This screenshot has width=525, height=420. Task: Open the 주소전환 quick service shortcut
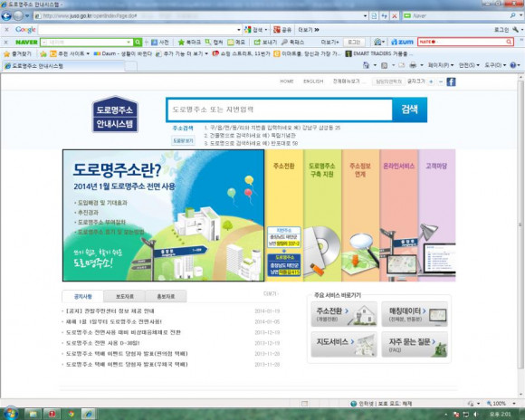[x=344, y=314]
